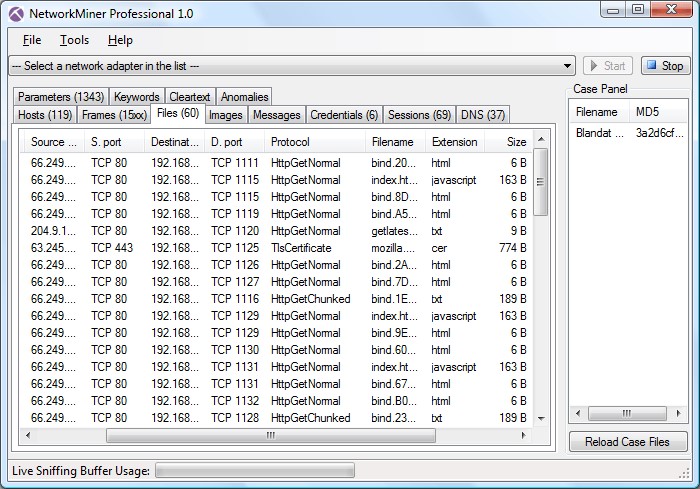Open the Tools menu

pyautogui.click(x=74, y=40)
